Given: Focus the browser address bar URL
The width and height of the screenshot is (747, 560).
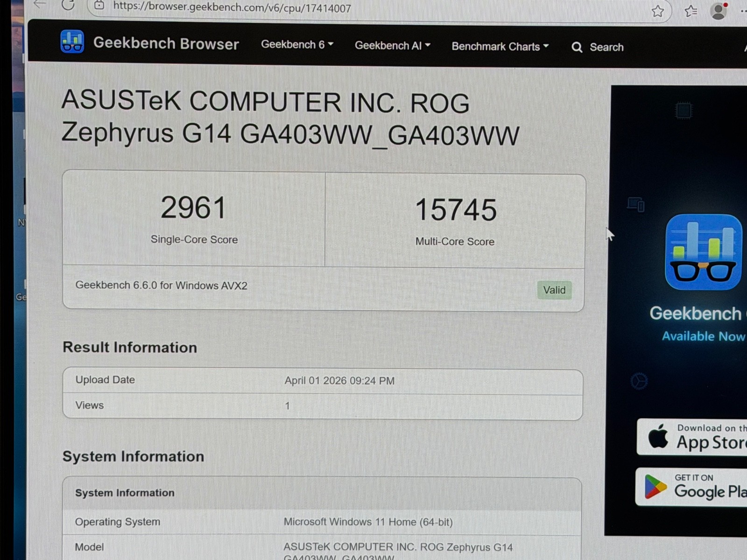Looking at the screenshot, I should (x=232, y=7).
